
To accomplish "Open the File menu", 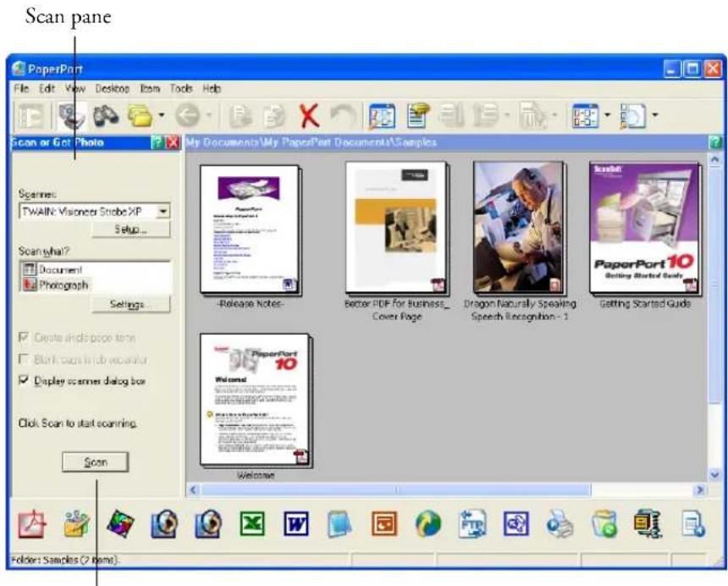I will point(21,88).
